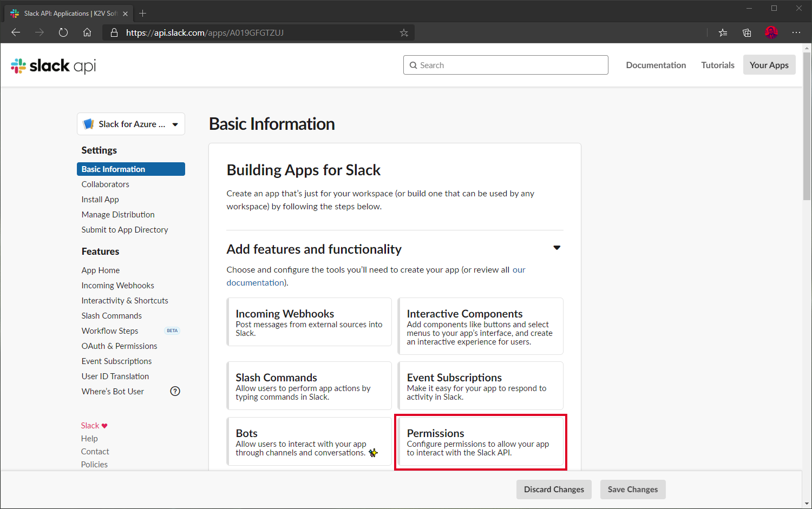Image resolution: width=812 pixels, height=509 pixels.
Task: Click the slack api logo
Action: 53,66
